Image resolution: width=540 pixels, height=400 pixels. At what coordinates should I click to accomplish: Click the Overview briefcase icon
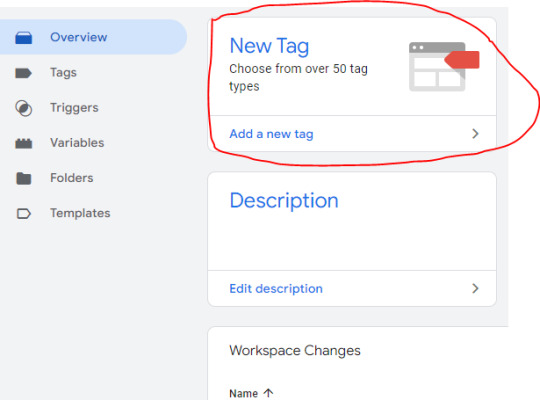(x=23, y=37)
